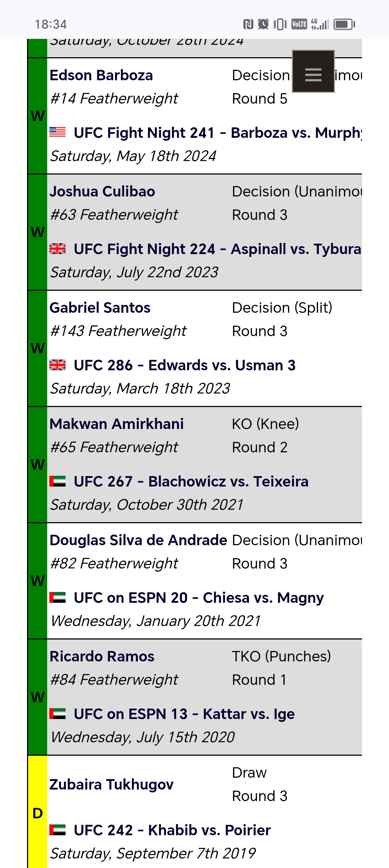
Task: Open UFC 267 - Blachowicz vs. Teixeira event
Action: (x=191, y=482)
